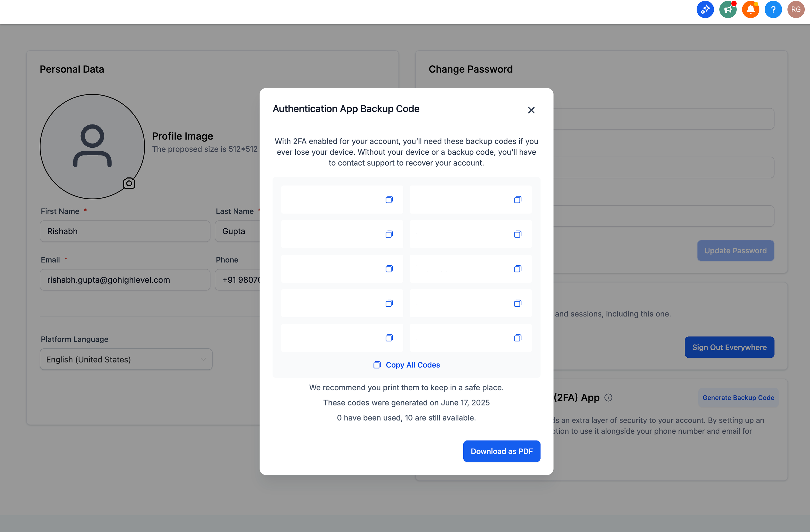Copy the first backup code in left column
This screenshot has height=532, width=810.
pos(389,200)
